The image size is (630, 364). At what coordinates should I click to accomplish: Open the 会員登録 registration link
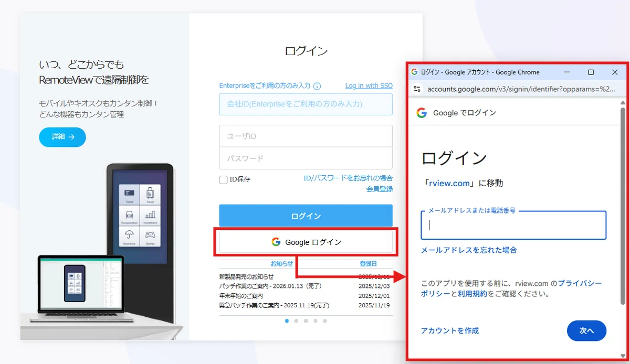[381, 189]
